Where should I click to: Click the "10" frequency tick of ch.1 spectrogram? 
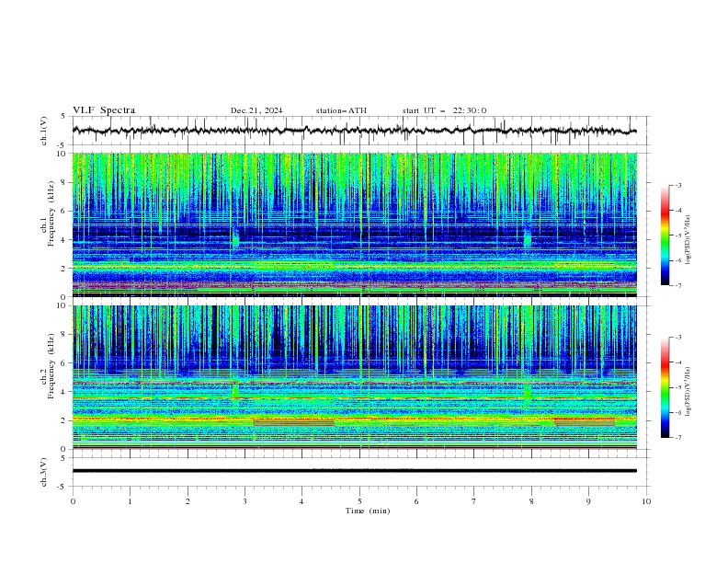[63, 154]
